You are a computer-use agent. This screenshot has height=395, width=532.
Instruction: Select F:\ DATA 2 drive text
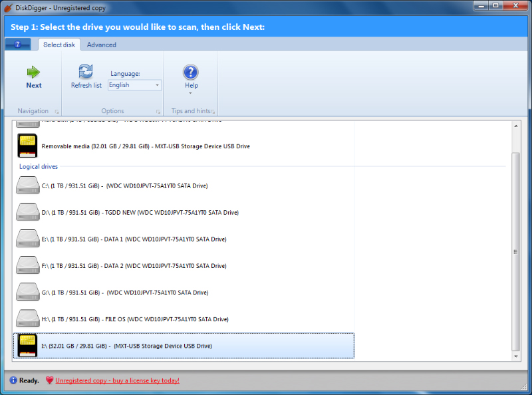pos(134,266)
